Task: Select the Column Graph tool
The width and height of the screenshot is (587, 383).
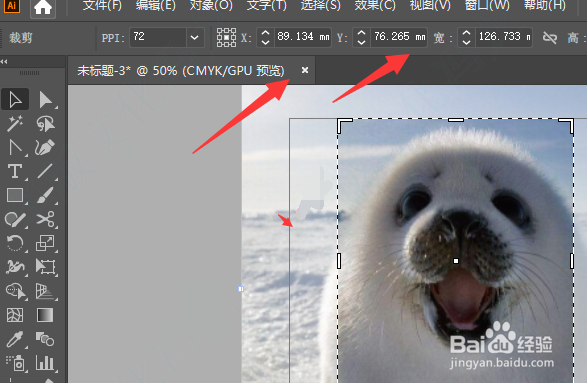Action: (x=45, y=363)
